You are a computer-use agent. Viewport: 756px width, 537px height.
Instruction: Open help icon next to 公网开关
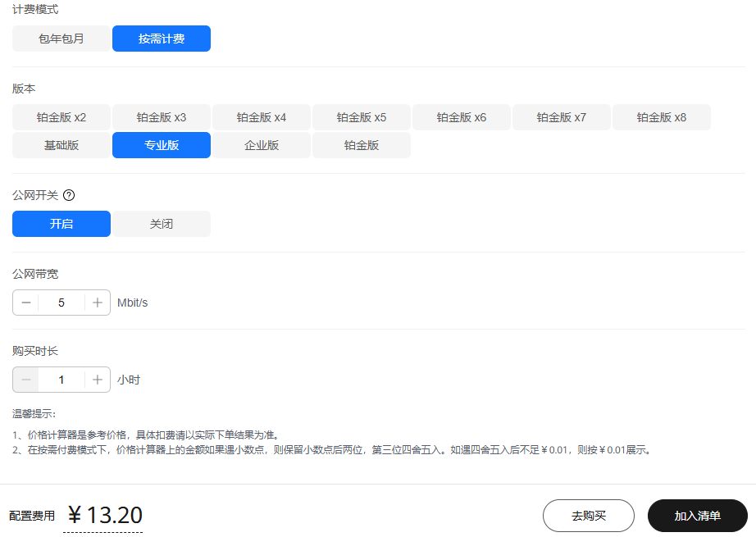pos(69,195)
